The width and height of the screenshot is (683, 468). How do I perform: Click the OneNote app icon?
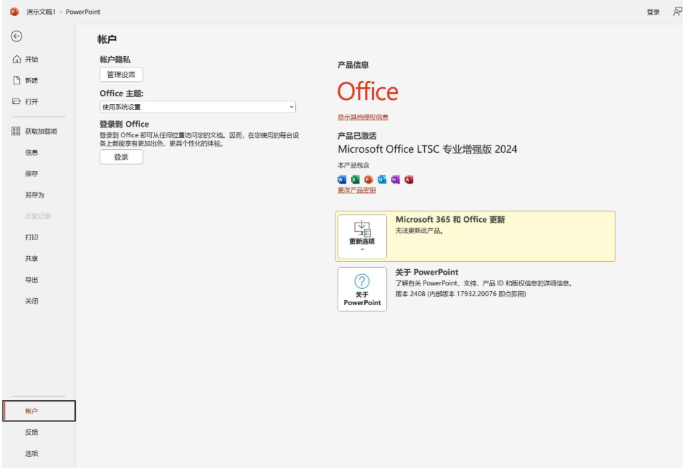[x=396, y=180]
